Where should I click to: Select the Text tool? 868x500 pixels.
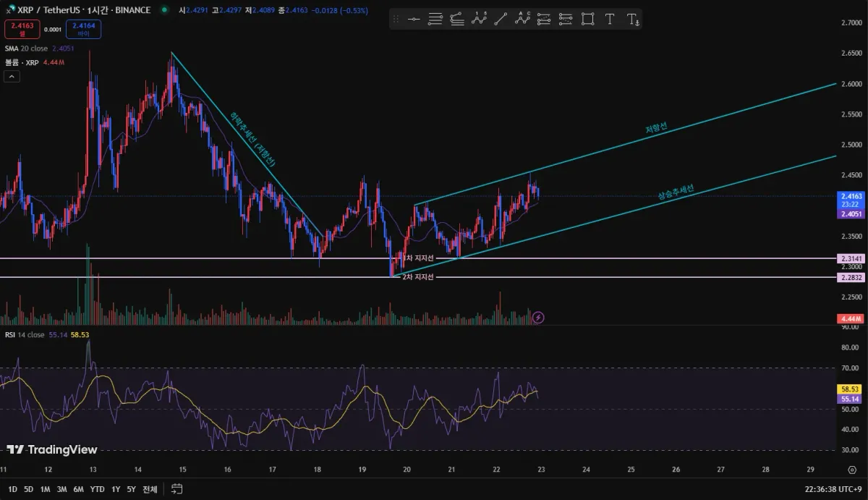[x=610, y=20]
